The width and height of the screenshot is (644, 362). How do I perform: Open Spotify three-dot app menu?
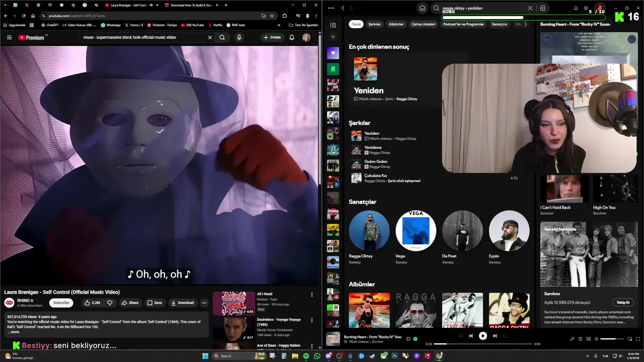[331, 8]
